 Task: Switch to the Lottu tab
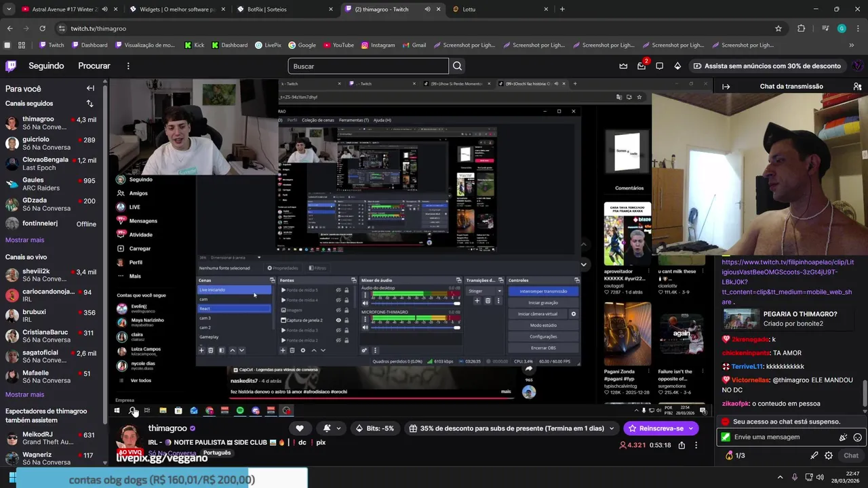point(500,9)
